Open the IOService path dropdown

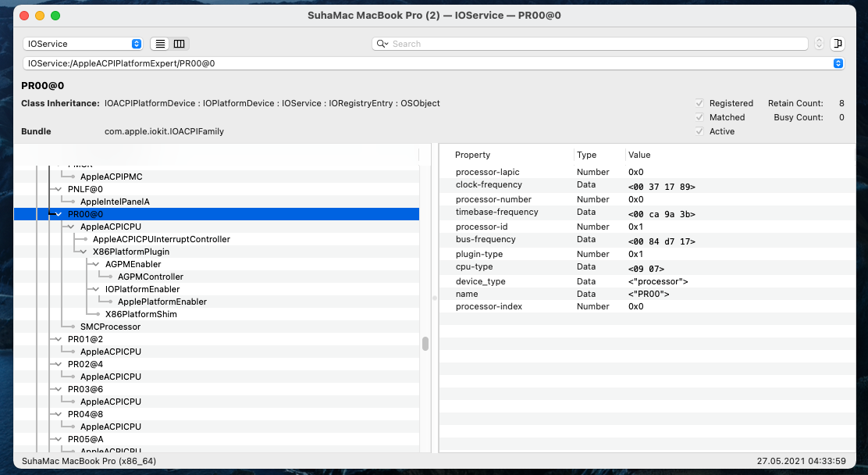(433, 63)
